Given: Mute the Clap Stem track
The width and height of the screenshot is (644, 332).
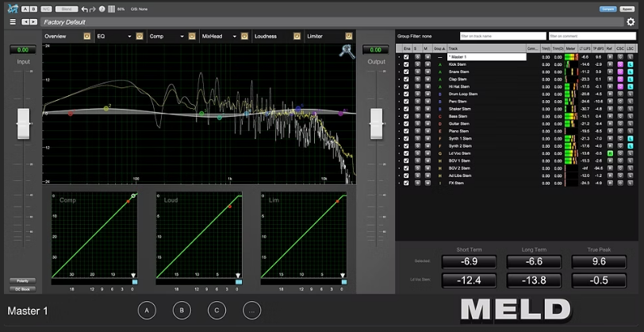Looking at the screenshot, I should (x=427, y=79).
